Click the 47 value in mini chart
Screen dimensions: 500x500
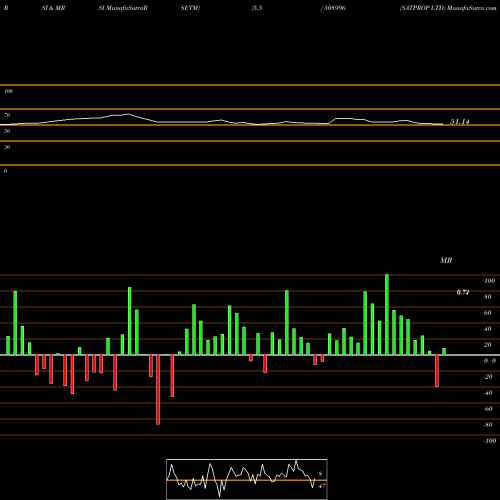pos(322,486)
